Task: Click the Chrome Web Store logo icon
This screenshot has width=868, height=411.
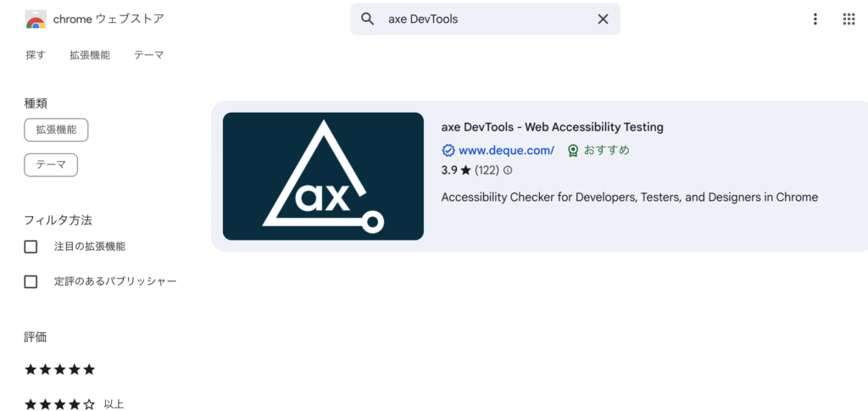Action: click(x=36, y=19)
